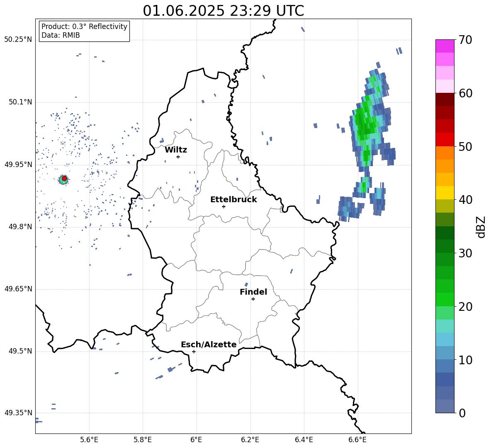This screenshot has width=491, height=448.
Task: Click the yellow 40 dBZ colorbar segment
Action: [445, 193]
